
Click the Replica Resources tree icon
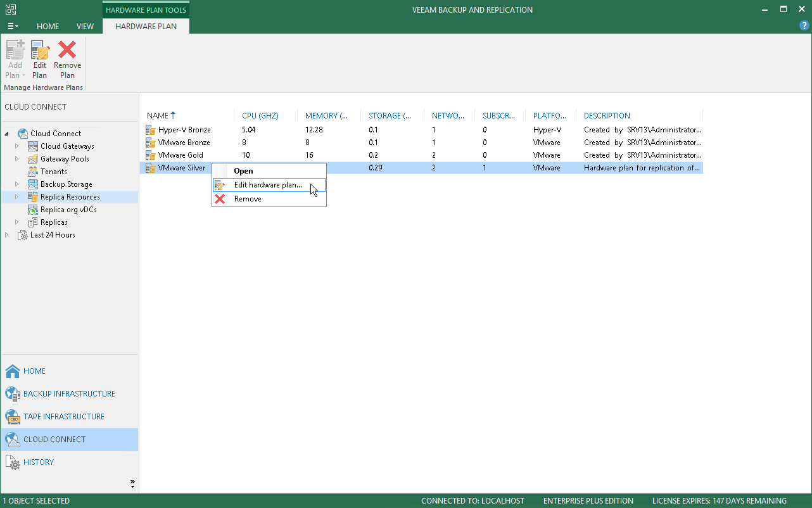tap(33, 197)
